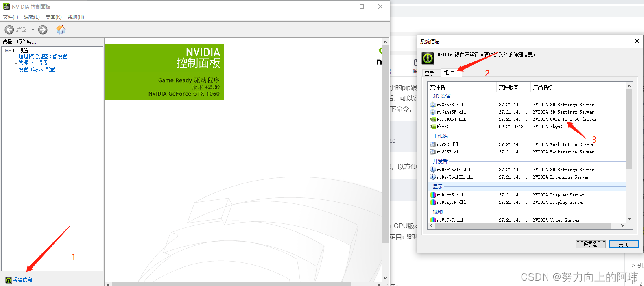Click the nvDevToolSR.dll file icon

(433, 177)
